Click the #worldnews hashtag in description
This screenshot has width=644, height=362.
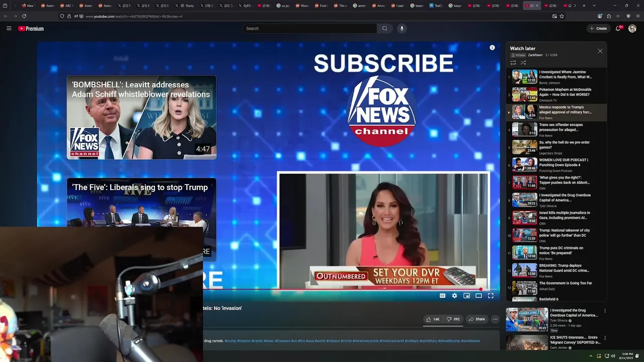pos(470,341)
